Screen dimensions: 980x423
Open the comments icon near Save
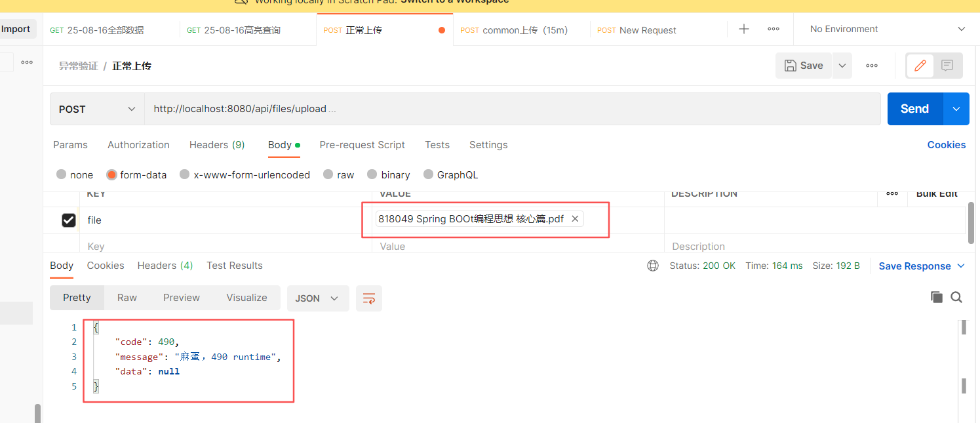point(947,66)
